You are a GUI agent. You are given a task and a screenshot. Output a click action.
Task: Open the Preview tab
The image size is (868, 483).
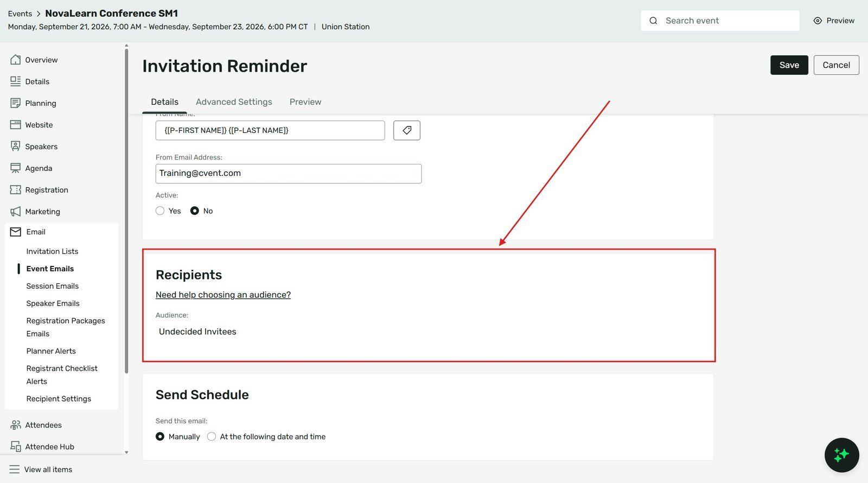(x=305, y=102)
